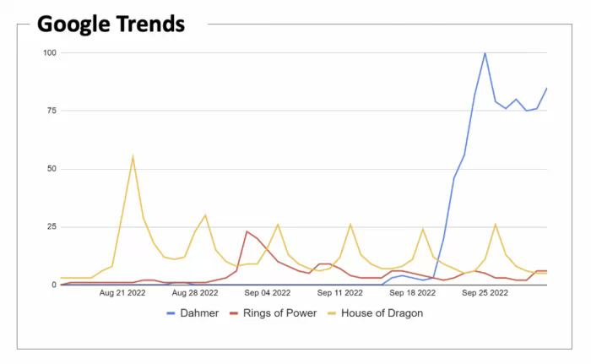Select the Aug 21 2022 axis label
The width and height of the screenshot is (591, 364).
pyautogui.click(x=124, y=294)
